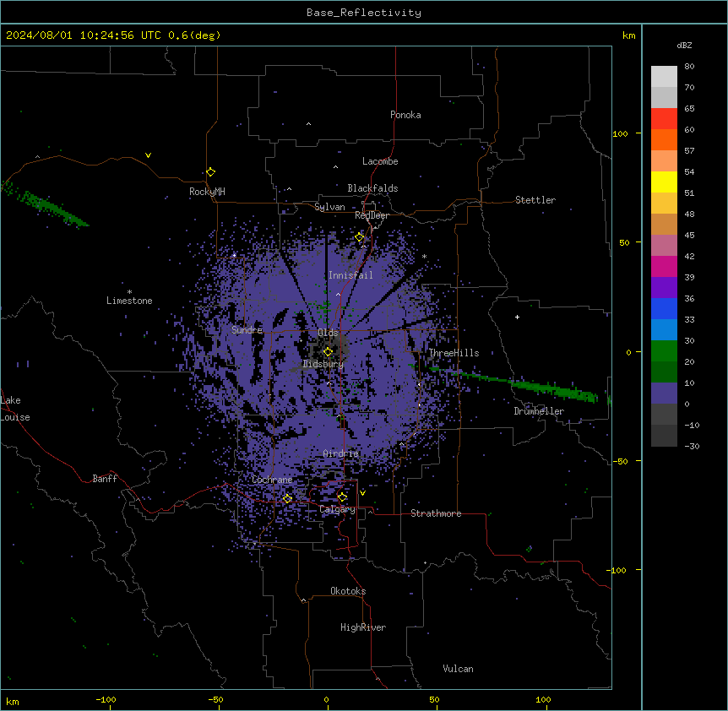Click the Stettler city label
728x711 pixels.
535,200
